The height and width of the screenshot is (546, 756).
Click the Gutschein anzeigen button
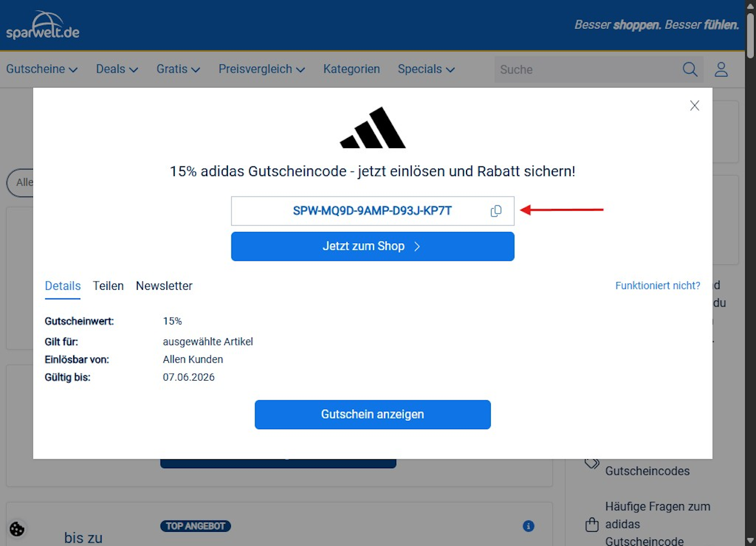click(373, 414)
